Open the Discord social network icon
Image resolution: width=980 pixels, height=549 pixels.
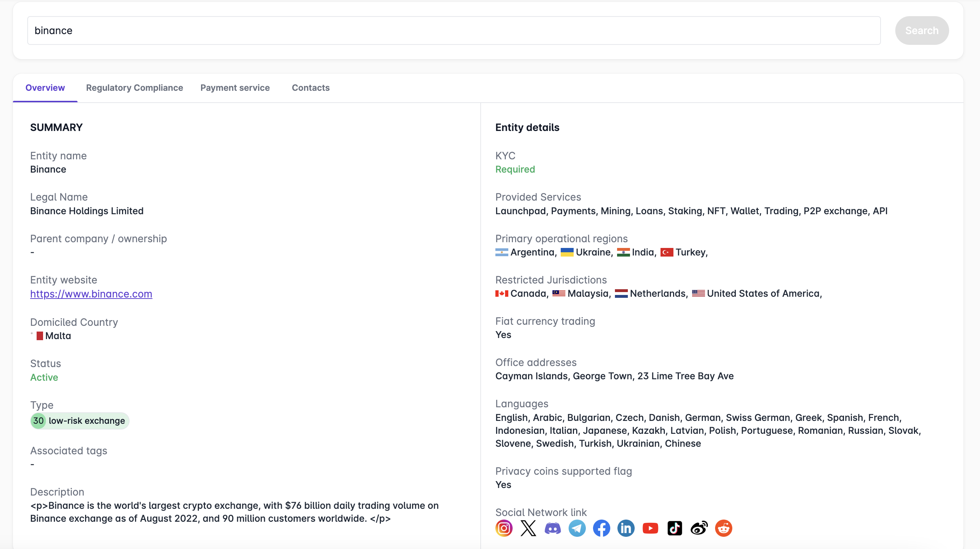(x=552, y=528)
